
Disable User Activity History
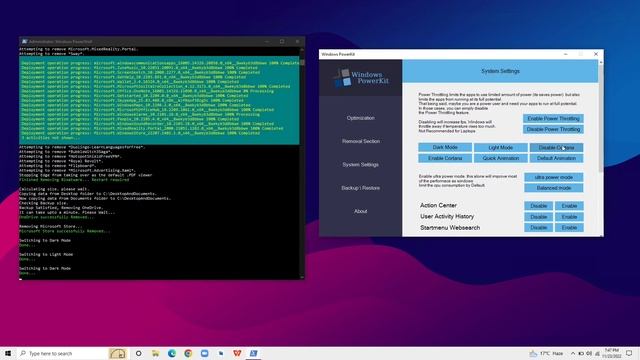pyautogui.click(x=538, y=217)
